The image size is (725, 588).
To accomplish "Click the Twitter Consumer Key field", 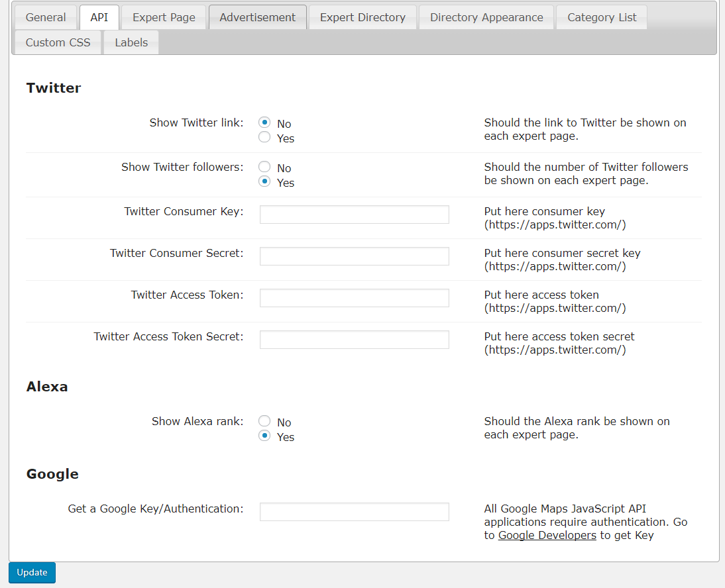I will [354, 215].
